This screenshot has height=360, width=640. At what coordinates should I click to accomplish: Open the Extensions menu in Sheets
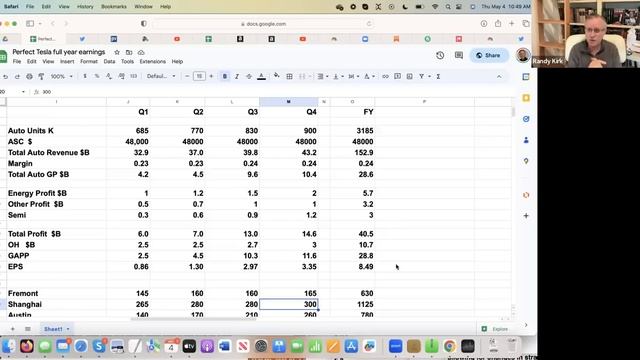click(x=153, y=62)
